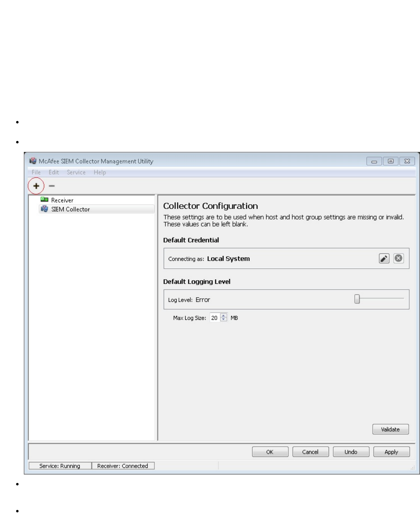Confirm settings with OK button
The width and height of the screenshot is (420, 528).
(270, 452)
